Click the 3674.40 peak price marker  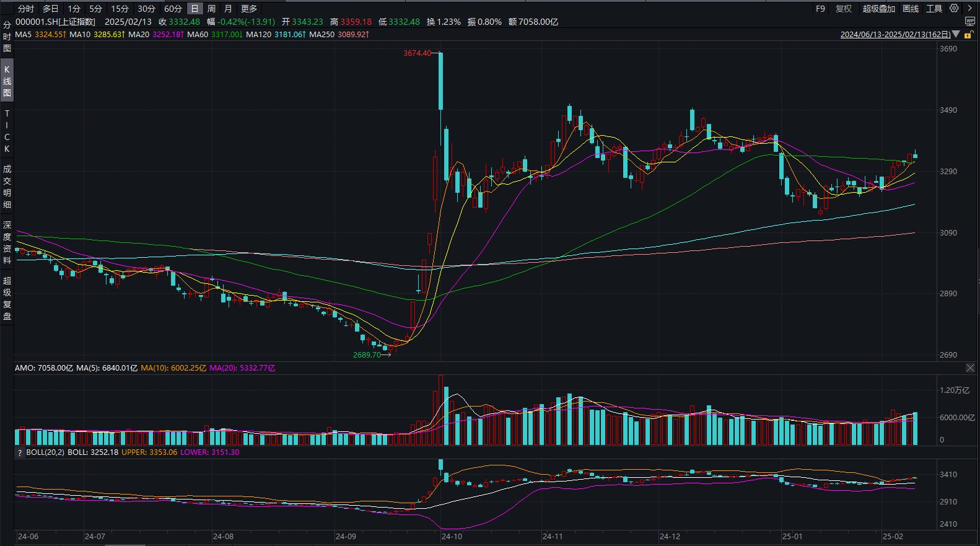(417, 53)
